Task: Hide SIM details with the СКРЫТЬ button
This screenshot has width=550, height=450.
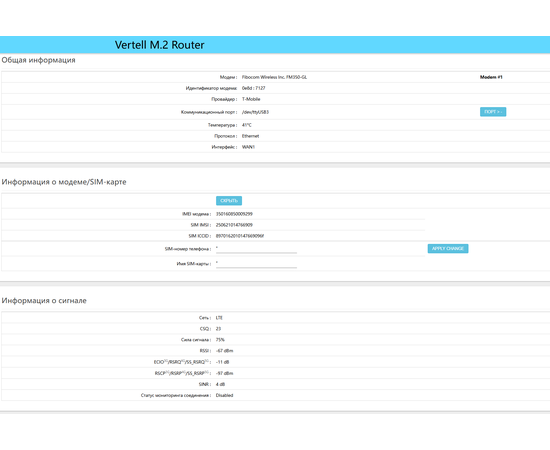Action: click(229, 201)
